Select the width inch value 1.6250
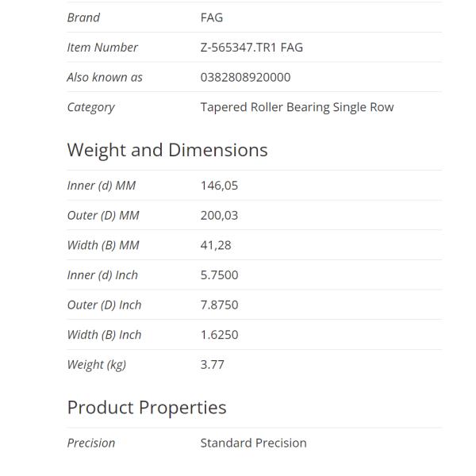Viewport: 476px width, 476px height. pos(219,335)
